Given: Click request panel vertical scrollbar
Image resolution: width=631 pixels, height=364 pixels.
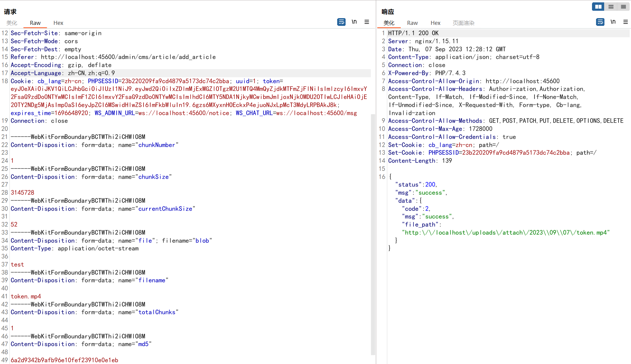Looking at the screenshot, I should pos(373,234).
